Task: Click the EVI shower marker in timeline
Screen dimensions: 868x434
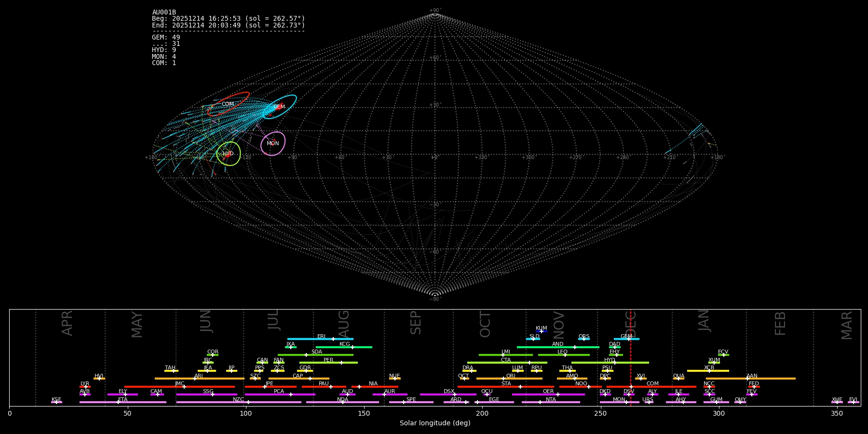Action: (854, 402)
